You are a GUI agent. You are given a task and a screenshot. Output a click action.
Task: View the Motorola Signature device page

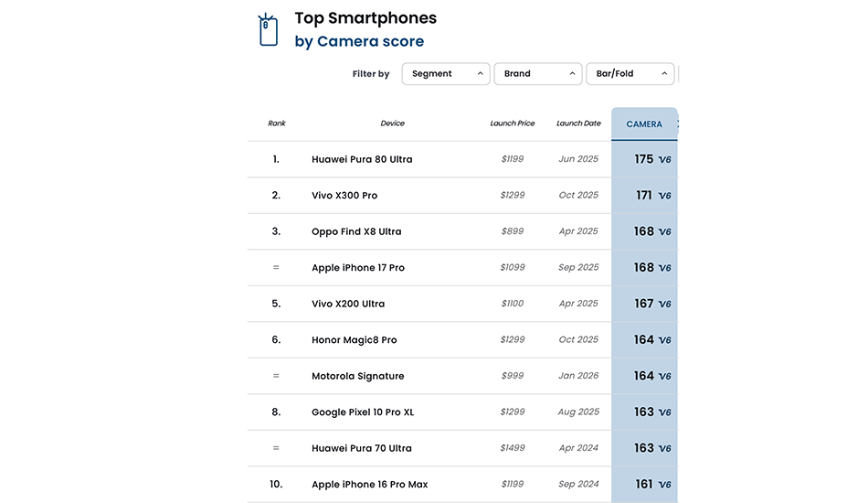[357, 376]
